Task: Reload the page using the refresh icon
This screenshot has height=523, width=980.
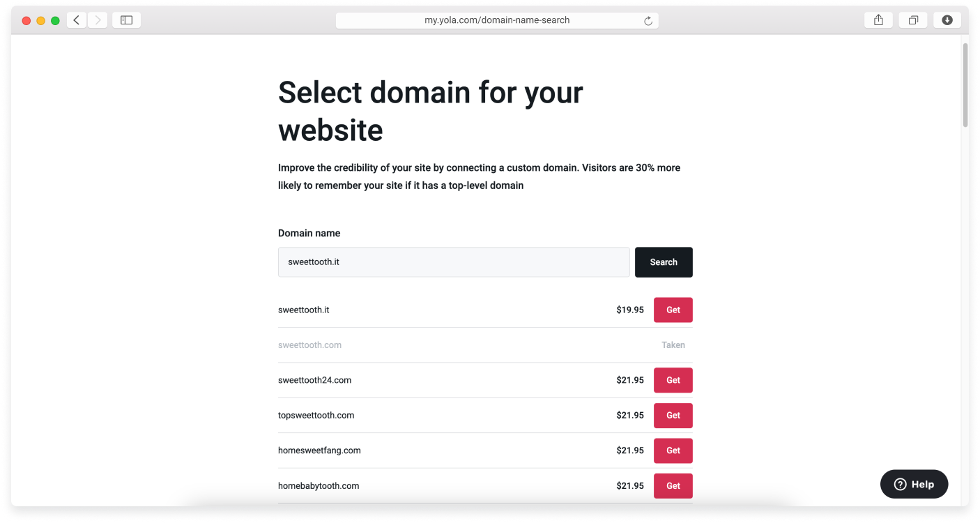Action: 648,20
